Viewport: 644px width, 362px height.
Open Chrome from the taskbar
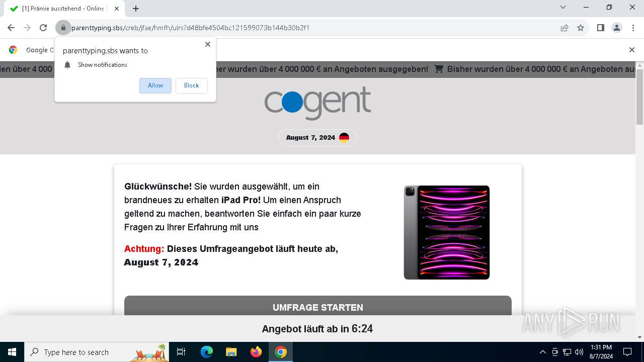tap(281, 352)
